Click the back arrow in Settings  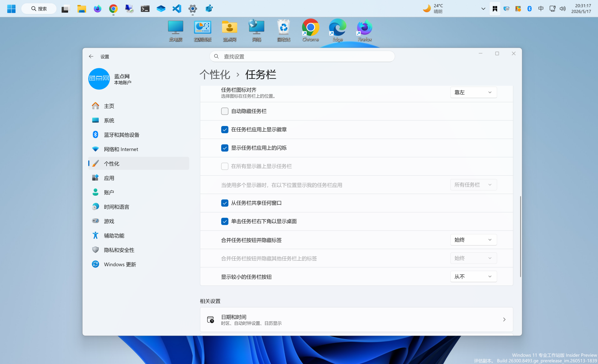(91, 56)
